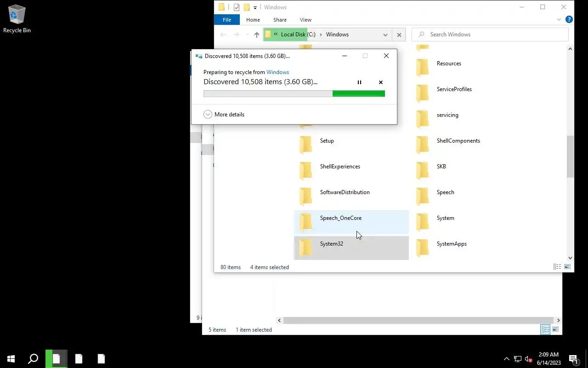Click the vertical scrollbar thumb in Windows folder
Screen dimensions: 588x368
pyautogui.click(x=570, y=156)
